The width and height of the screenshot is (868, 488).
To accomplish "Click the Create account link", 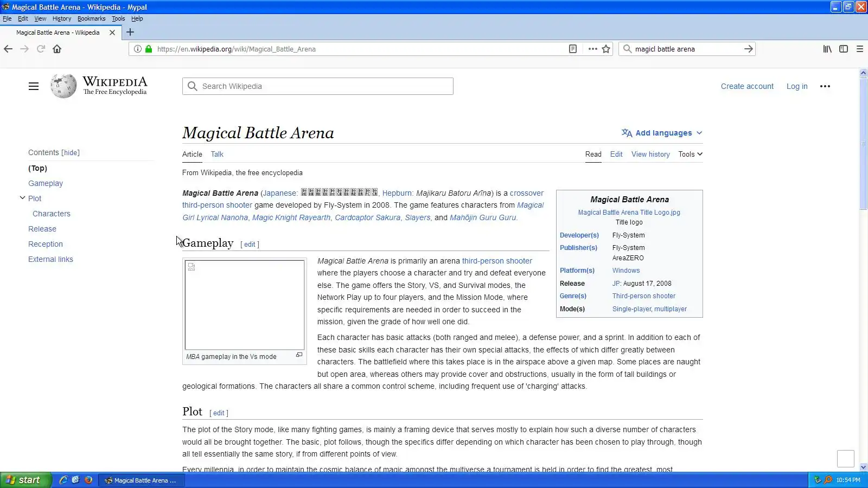I will coord(747,86).
